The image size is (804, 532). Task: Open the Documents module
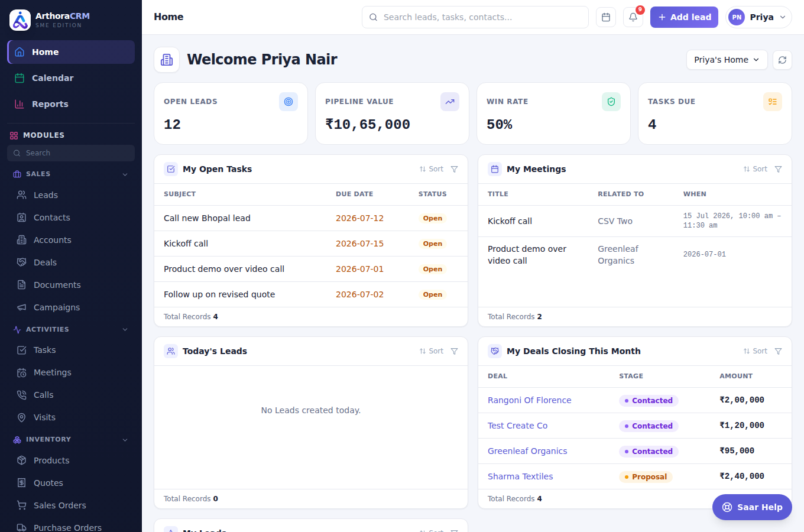tap(71, 285)
